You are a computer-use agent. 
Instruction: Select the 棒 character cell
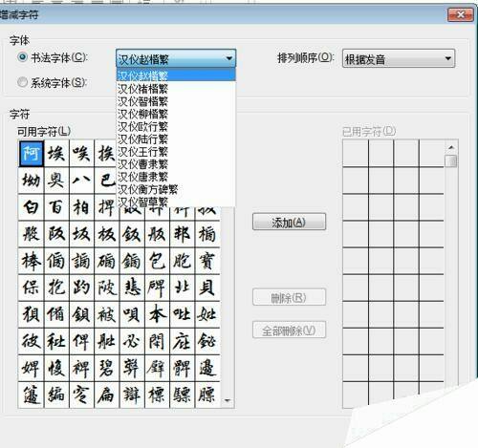[32, 261]
